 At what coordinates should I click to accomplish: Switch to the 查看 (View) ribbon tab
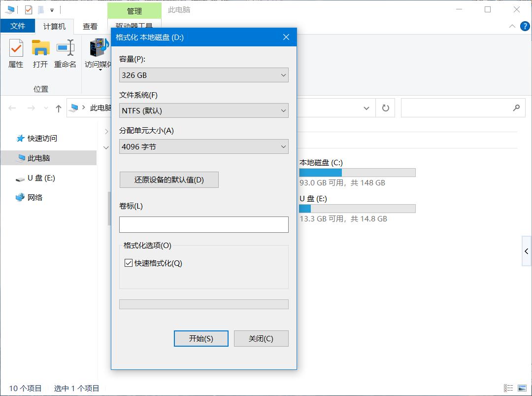point(90,26)
